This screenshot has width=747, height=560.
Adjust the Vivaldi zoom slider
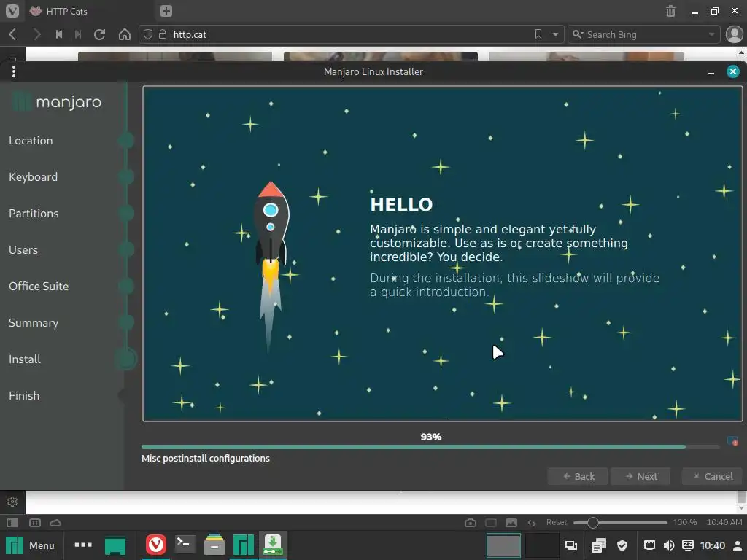click(x=620, y=522)
